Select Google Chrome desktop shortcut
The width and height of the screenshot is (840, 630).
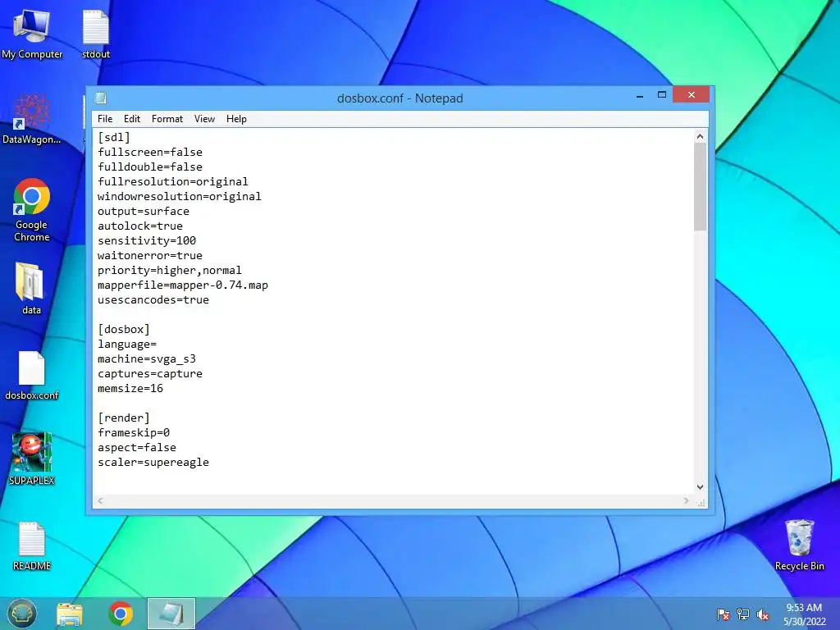pyautogui.click(x=32, y=209)
